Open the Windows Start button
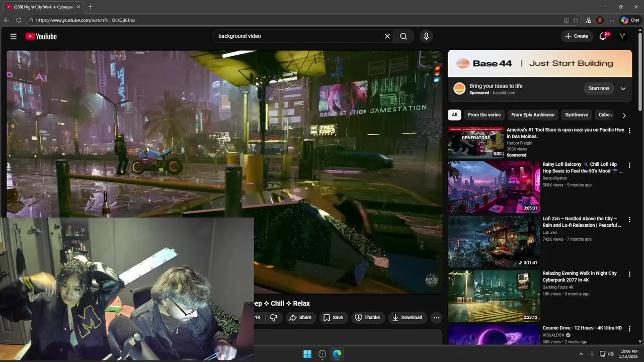 307,354
